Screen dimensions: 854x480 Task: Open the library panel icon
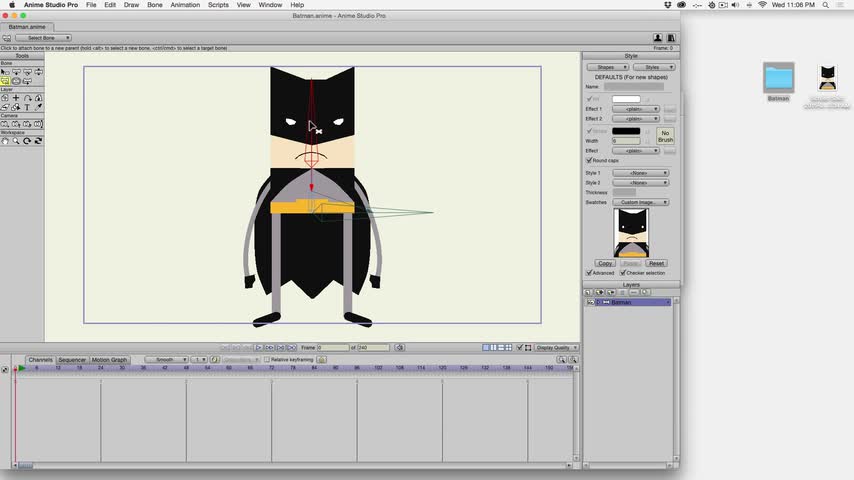[671, 38]
